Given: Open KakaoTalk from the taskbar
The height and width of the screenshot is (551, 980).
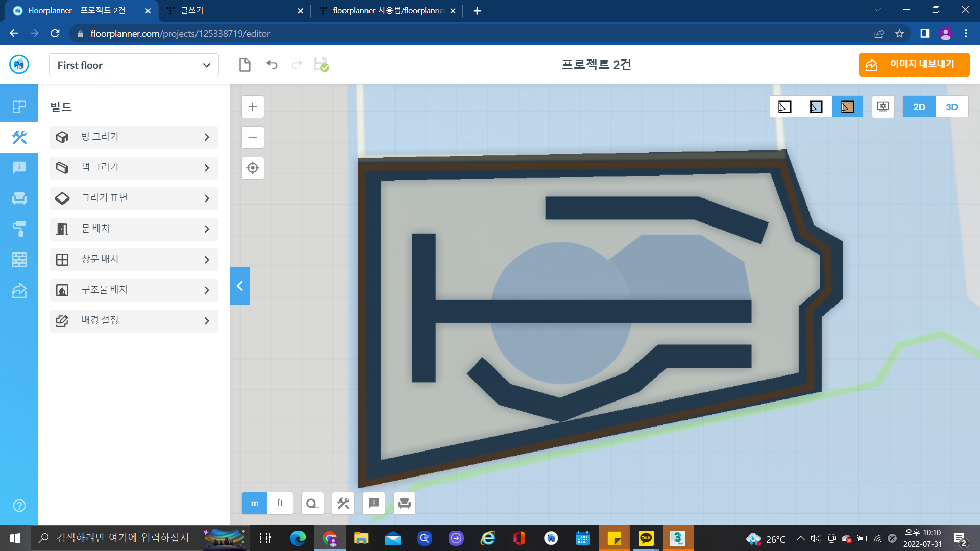Looking at the screenshot, I should coord(646,538).
